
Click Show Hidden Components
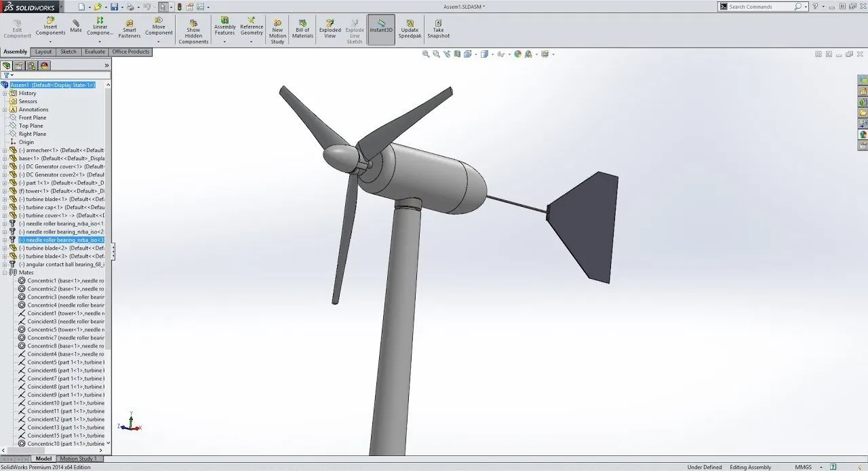click(x=193, y=31)
